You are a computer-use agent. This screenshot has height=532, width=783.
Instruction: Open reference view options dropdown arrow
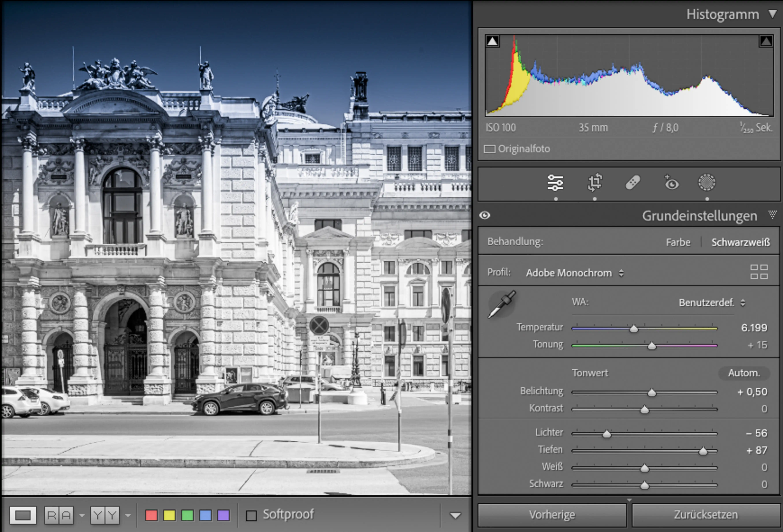click(82, 516)
